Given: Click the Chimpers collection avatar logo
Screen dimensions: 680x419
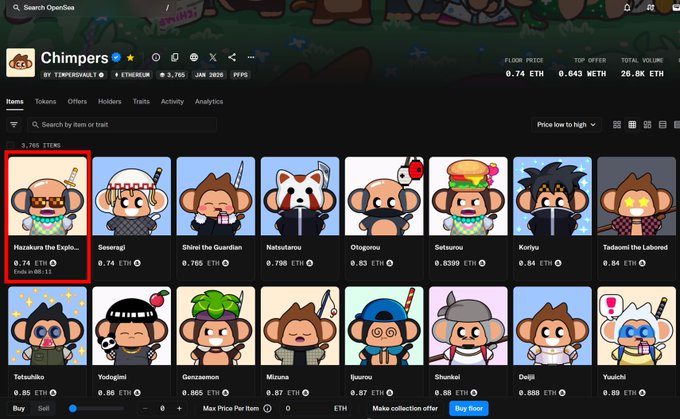Looking at the screenshot, I should click(20, 62).
